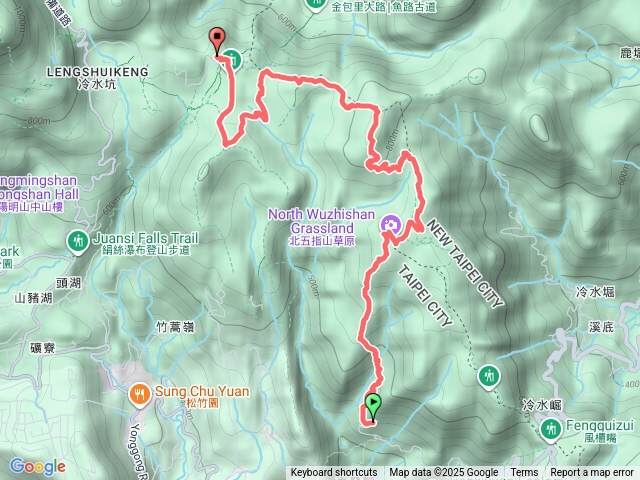Open the Sung Chu Yuan restaurant pin
The height and width of the screenshot is (480, 640).
point(140,395)
